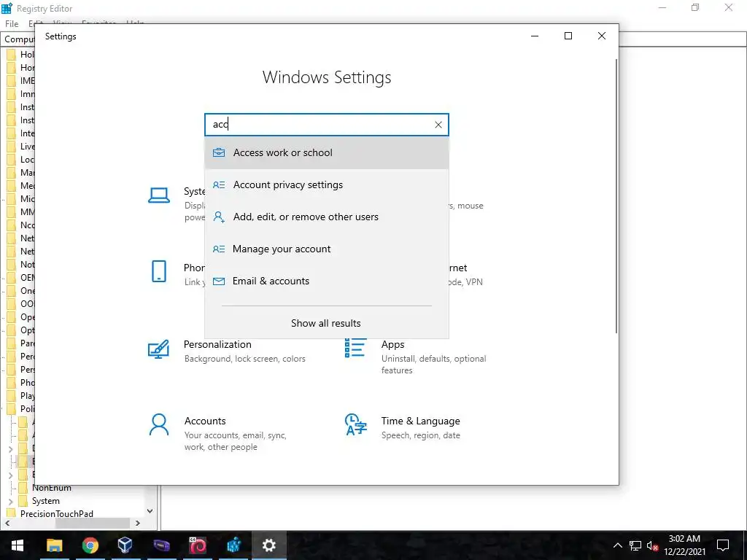
Task: Open Time & Language settings
Action: tap(403, 427)
